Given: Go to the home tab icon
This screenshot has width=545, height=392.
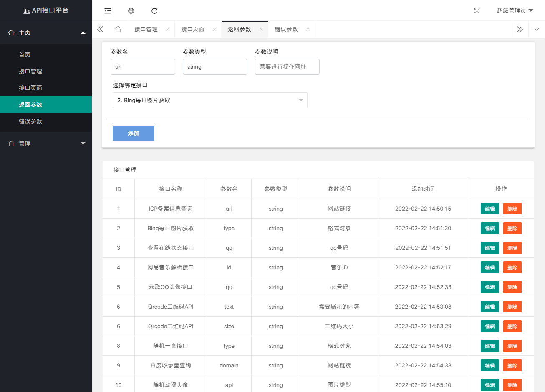Looking at the screenshot, I should tap(118, 29).
